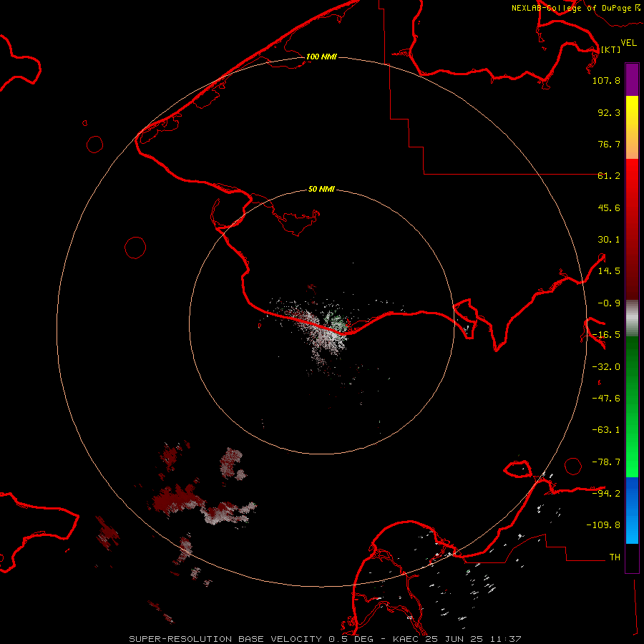Click the [KT] units label

[611, 49]
